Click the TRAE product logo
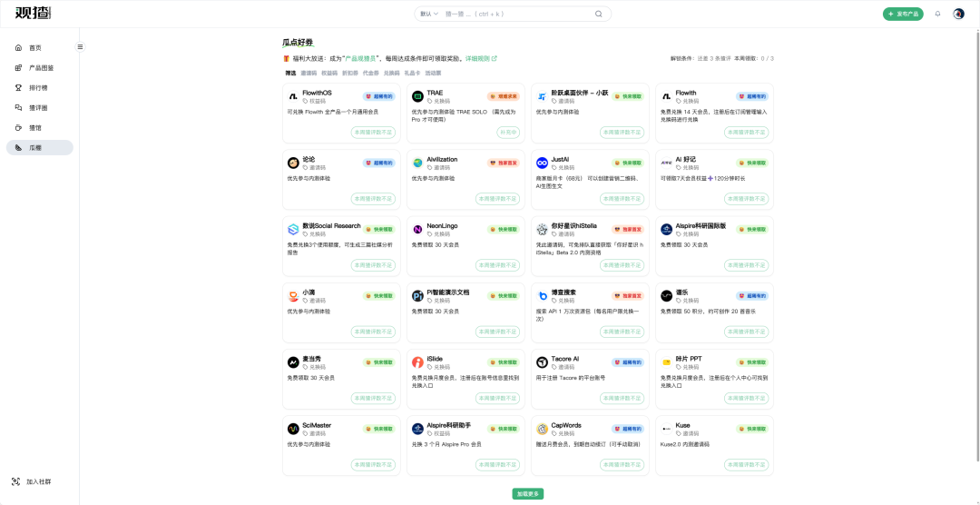This screenshot has height=505, width=980. [x=417, y=96]
